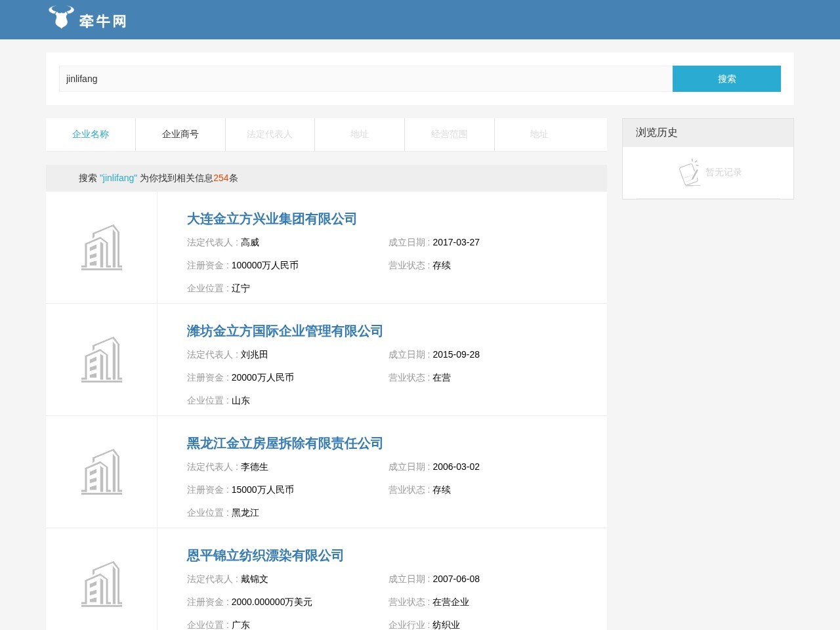The height and width of the screenshot is (630, 840).
Task: Open 大连金立方兴业集团有限公司 company link
Action: [x=272, y=219]
